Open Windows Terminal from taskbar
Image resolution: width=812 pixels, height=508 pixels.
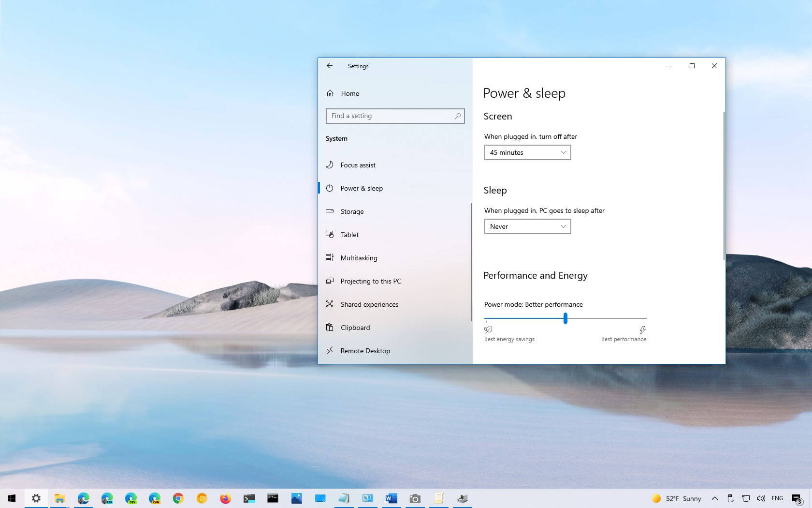[x=249, y=498]
